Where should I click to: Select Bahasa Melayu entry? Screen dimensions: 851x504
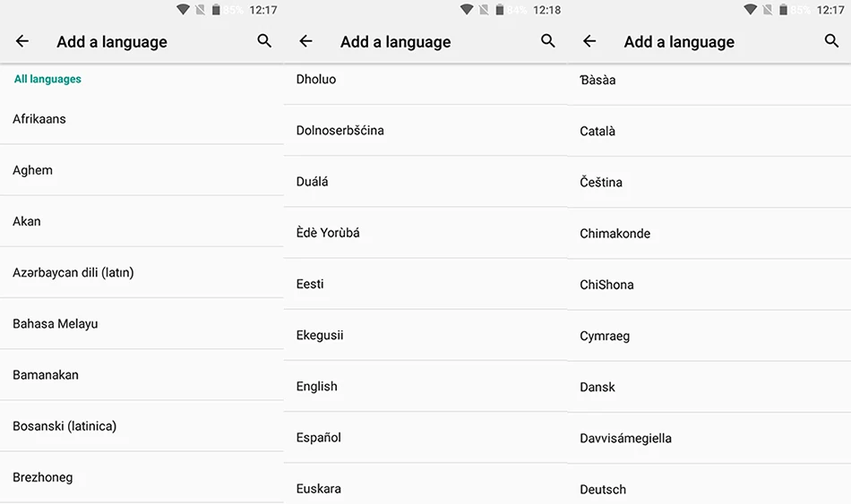click(142, 324)
